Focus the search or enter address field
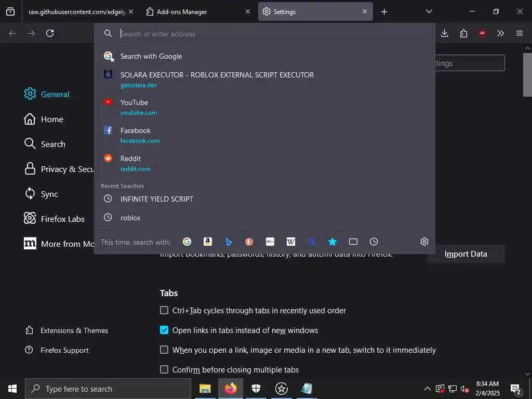This screenshot has width=532, height=399. 264,34
